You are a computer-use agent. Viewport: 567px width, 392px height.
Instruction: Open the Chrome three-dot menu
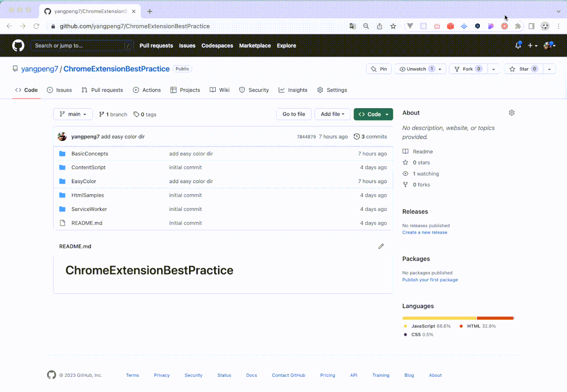coord(558,26)
